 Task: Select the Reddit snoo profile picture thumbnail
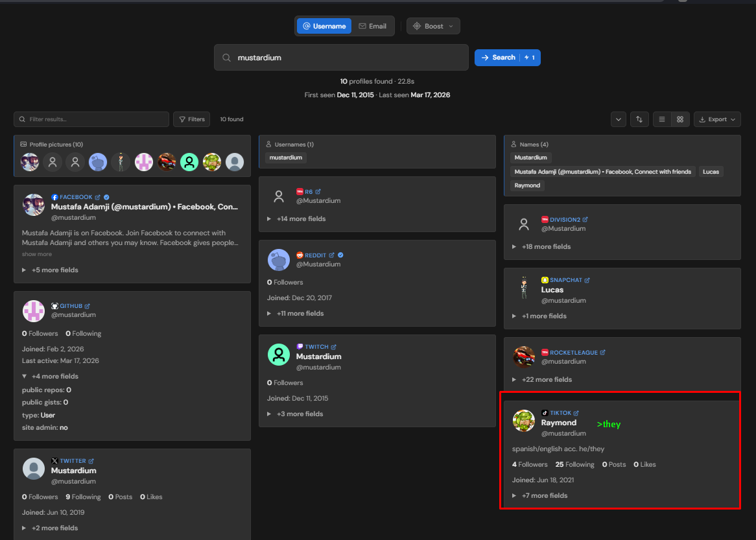98,162
